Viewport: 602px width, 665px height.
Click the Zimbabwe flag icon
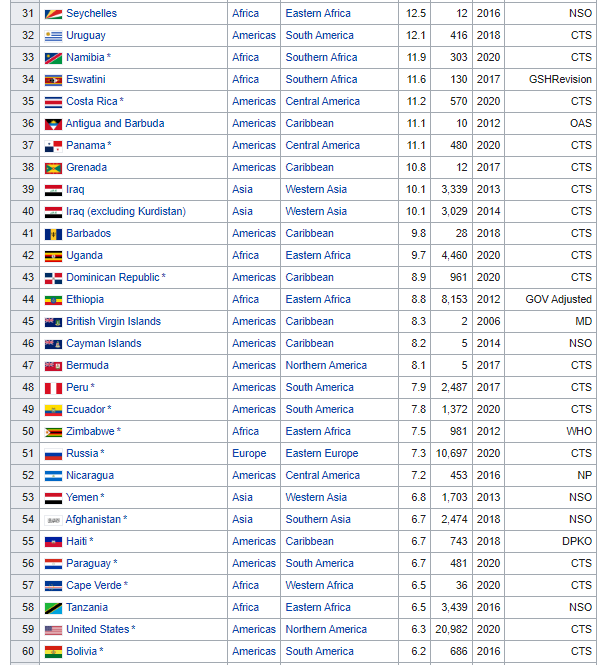click(x=53, y=432)
